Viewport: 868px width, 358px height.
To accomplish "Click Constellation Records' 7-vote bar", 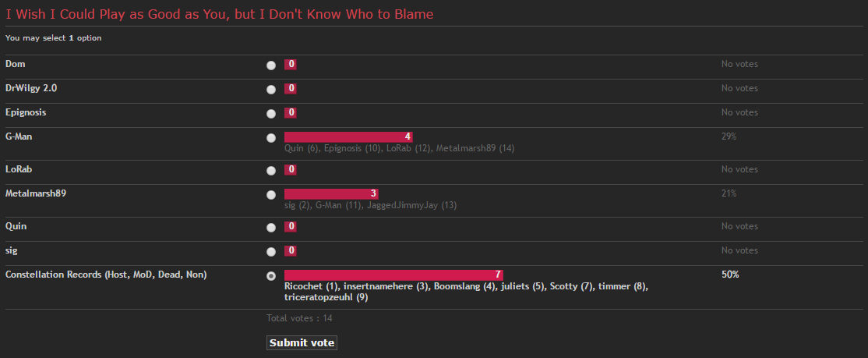I will click(x=393, y=275).
